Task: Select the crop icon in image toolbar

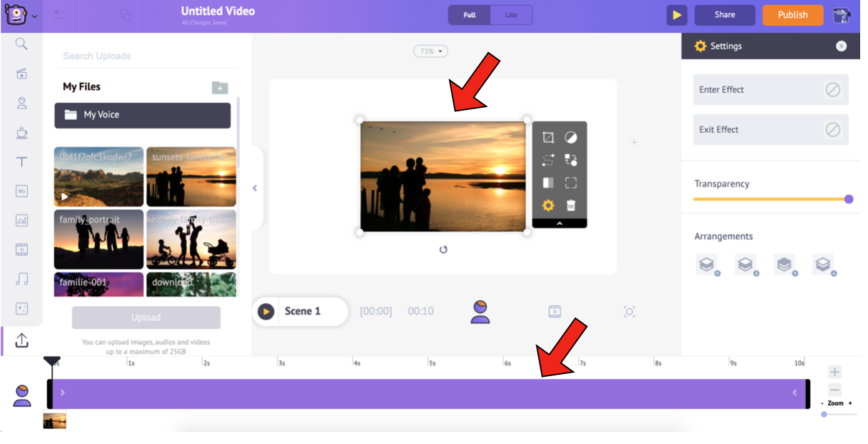Action: (x=547, y=137)
